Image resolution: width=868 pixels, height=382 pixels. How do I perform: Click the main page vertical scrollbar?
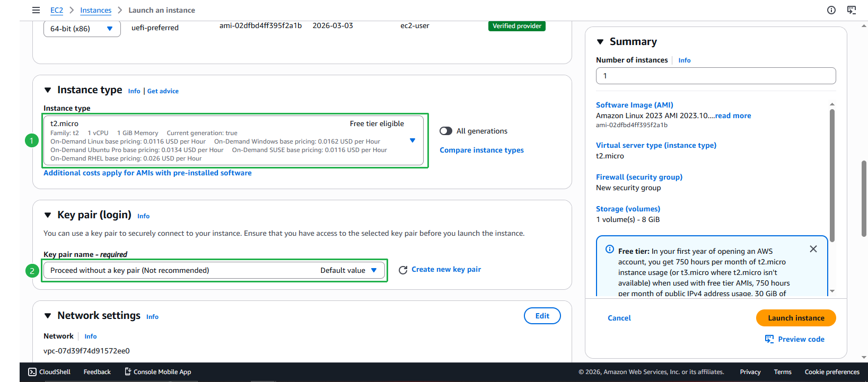864,199
